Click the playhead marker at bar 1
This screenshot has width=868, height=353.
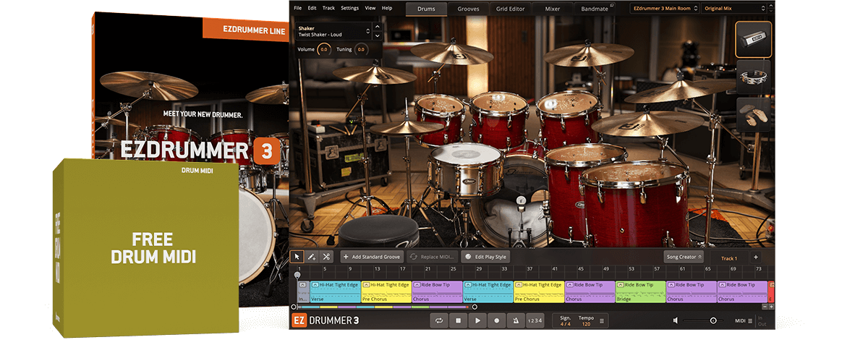[297, 276]
